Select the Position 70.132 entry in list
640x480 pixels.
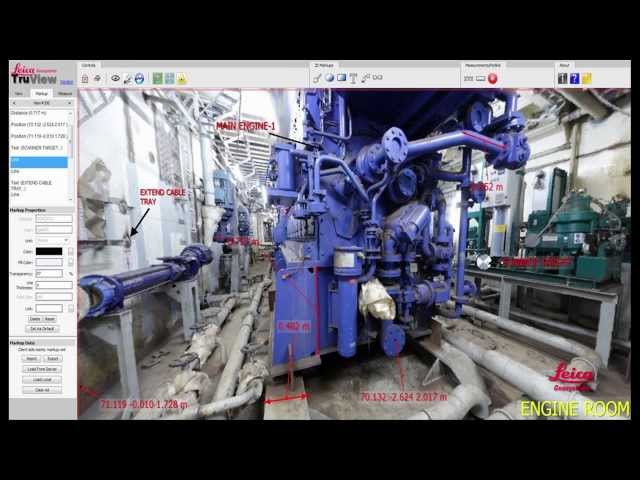[x=39, y=124]
